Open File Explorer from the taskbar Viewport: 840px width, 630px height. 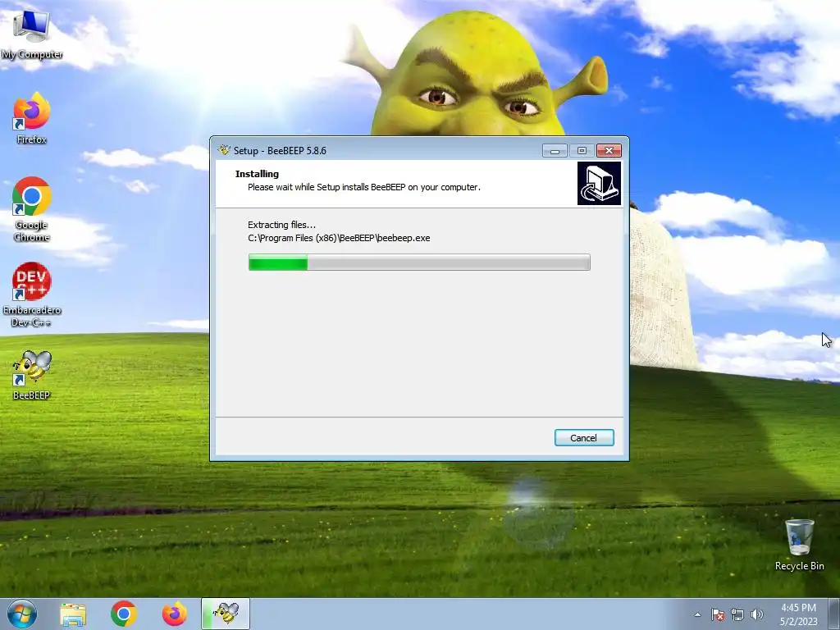click(73, 614)
